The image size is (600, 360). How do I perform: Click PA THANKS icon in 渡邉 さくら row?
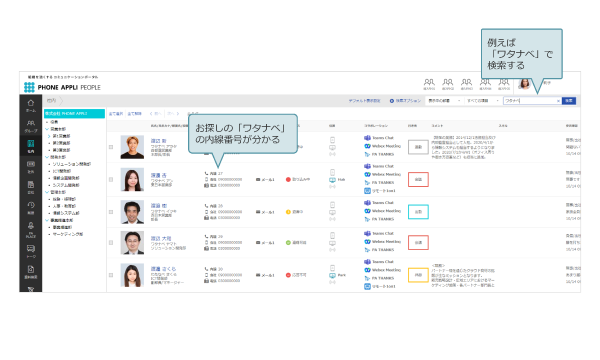click(367, 278)
